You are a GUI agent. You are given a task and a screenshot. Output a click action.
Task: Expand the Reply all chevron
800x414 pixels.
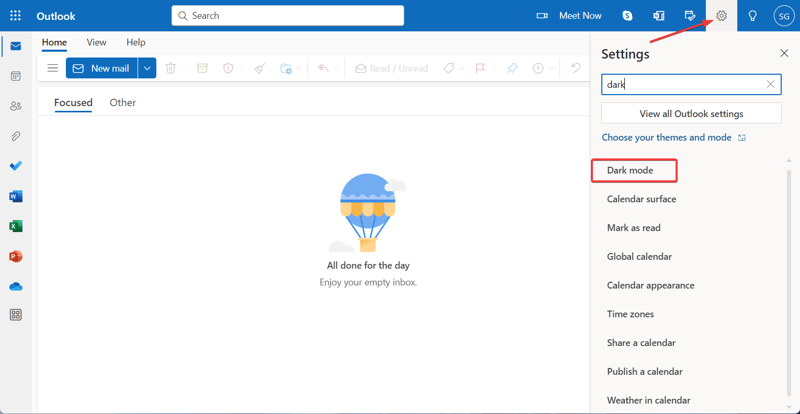point(337,69)
